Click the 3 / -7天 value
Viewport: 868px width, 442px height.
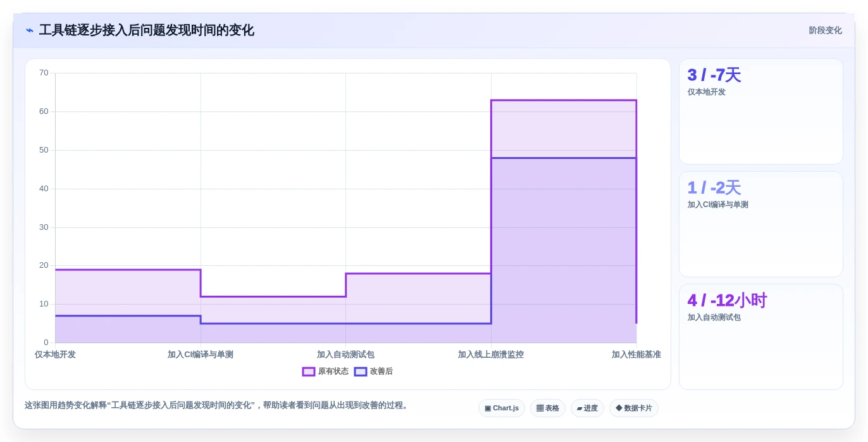click(x=714, y=75)
